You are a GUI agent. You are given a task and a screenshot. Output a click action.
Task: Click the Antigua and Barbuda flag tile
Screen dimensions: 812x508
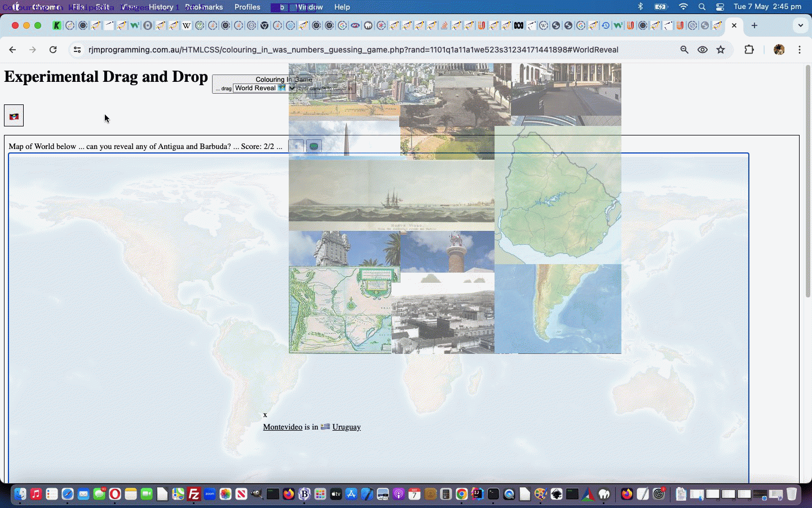[x=14, y=116]
